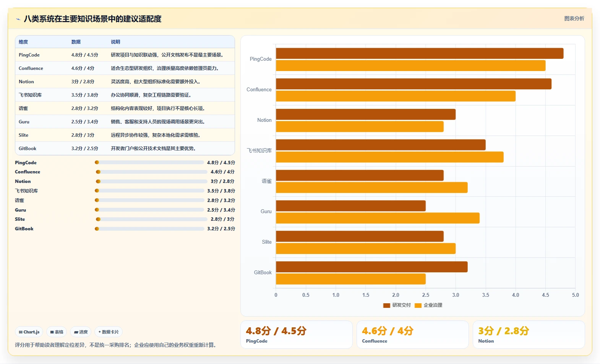Click the Confluence table row name
The height and width of the screenshot is (364, 600).
click(x=31, y=68)
